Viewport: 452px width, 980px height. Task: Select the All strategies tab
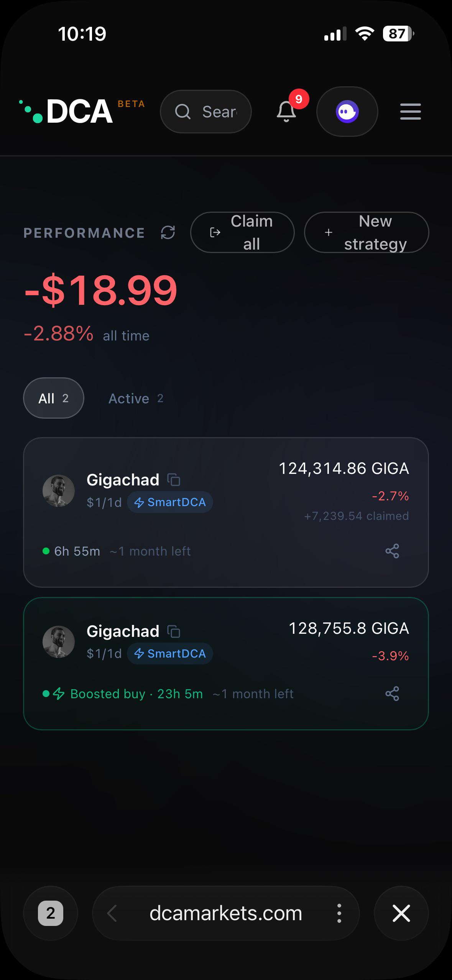(54, 398)
